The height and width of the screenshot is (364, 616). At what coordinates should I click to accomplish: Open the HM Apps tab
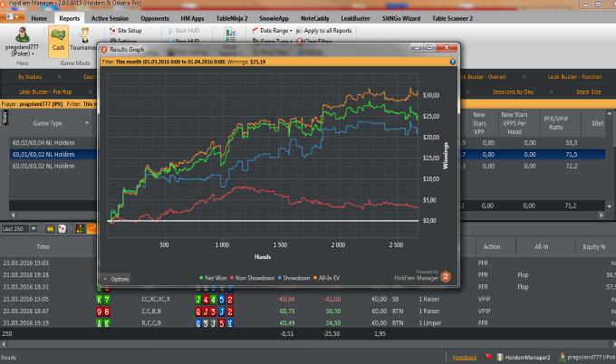tap(192, 18)
